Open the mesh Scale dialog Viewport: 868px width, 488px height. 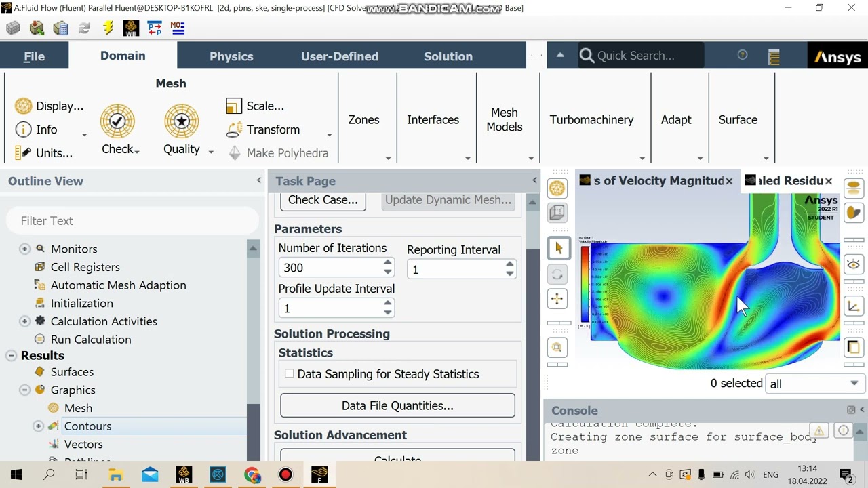pos(255,106)
